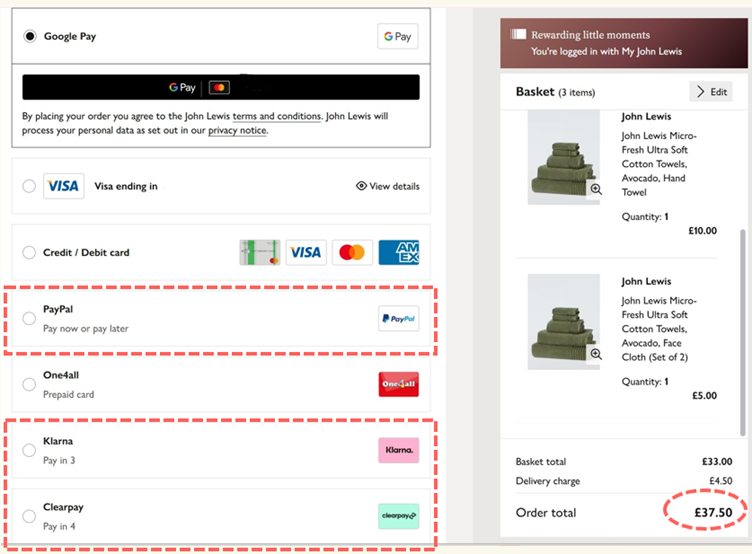
Task: Click the One4all red card logo
Action: pyautogui.click(x=399, y=384)
